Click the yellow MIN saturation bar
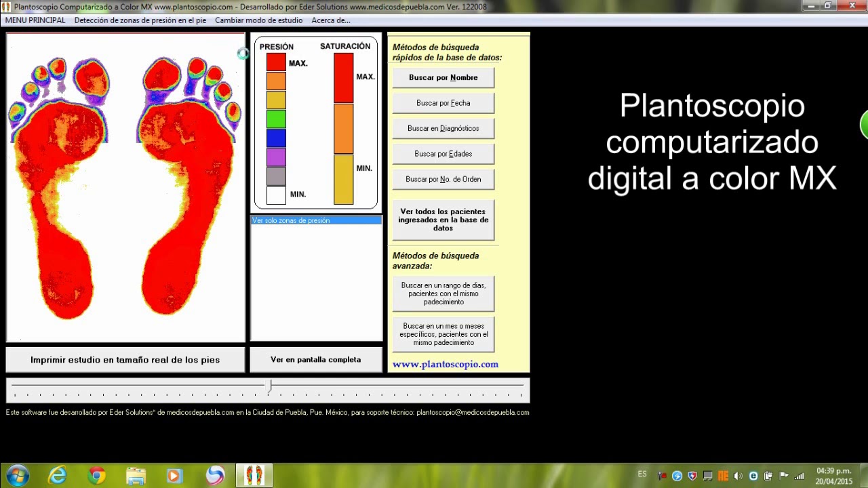The image size is (868, 488). (344, 180)
